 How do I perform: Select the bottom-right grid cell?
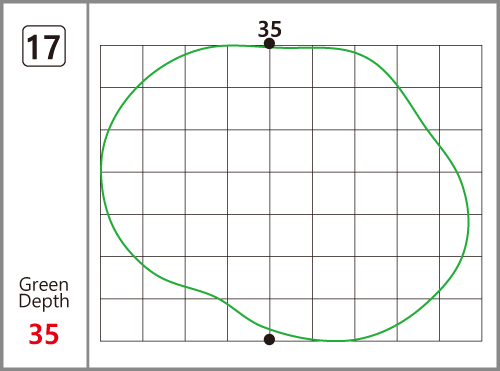point(461,320)
